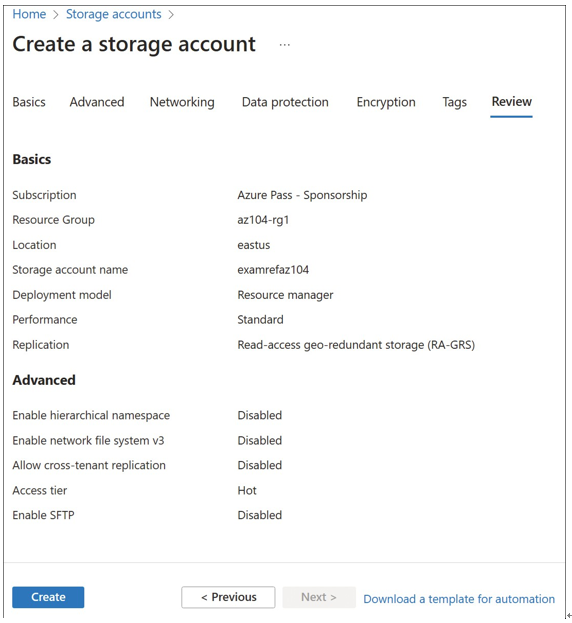
Task: Click the breadcrumb chevron after Storage accounts
Action: tap(171, 15)
